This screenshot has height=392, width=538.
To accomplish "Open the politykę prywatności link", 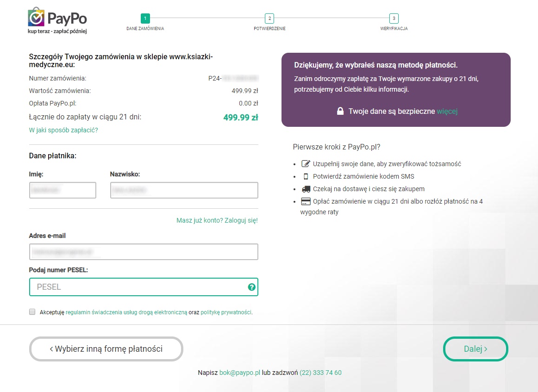I will click(226, 312).
